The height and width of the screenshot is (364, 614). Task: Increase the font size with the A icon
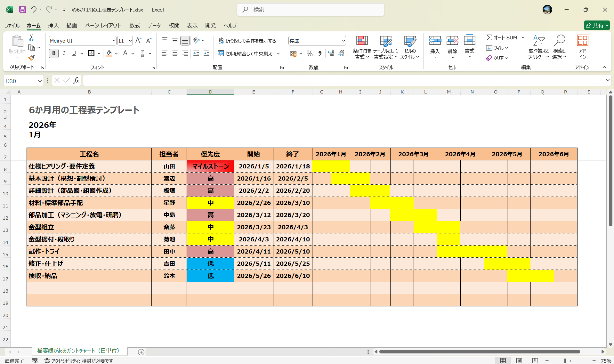(138, 40)
